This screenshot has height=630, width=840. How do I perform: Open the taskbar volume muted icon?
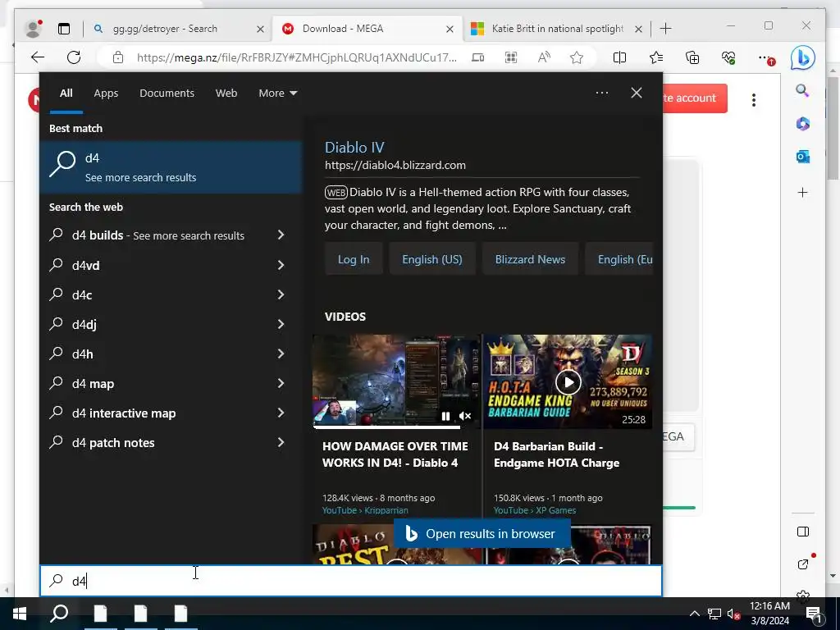click(733, 614)
